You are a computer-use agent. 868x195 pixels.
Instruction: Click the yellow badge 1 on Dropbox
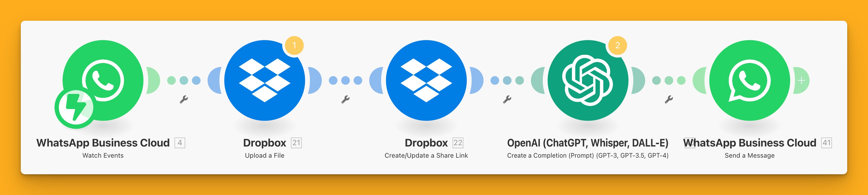(x=294, y=45)
